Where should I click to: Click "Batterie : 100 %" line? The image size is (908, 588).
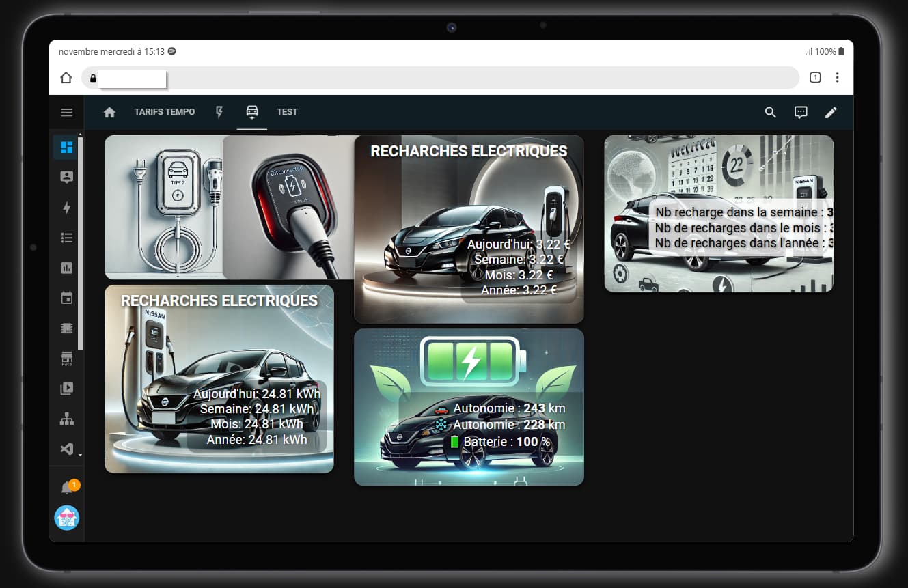tap(500, 442)
